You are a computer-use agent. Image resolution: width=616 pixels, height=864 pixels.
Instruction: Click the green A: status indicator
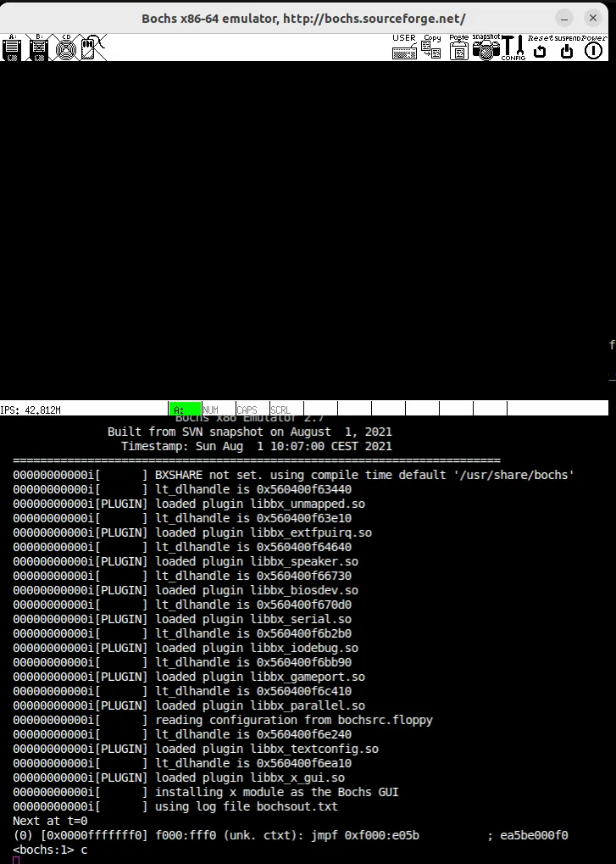185,410
